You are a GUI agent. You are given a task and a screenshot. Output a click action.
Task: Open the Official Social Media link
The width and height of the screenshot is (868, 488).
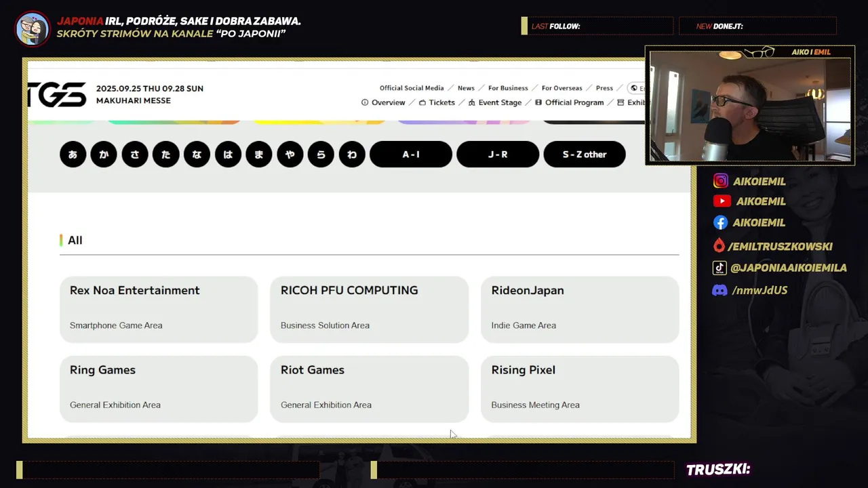(x=412, y=88)
